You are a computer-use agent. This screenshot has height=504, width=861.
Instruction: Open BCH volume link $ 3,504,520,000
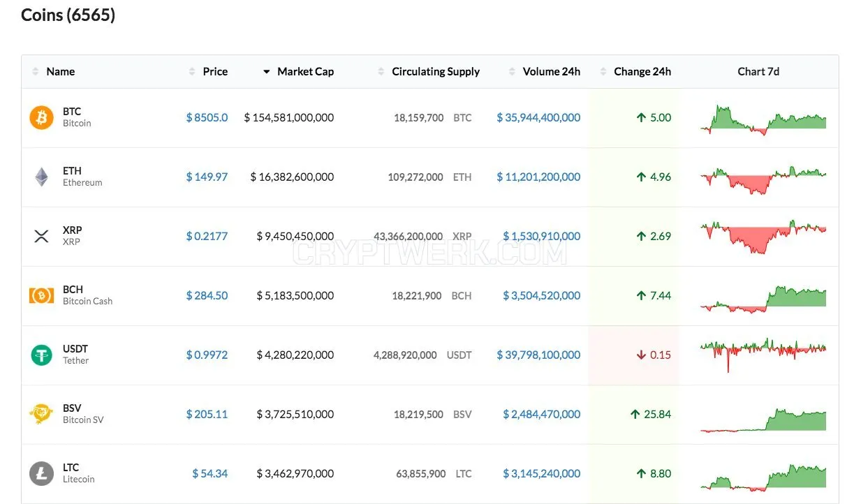pos(541,295)
